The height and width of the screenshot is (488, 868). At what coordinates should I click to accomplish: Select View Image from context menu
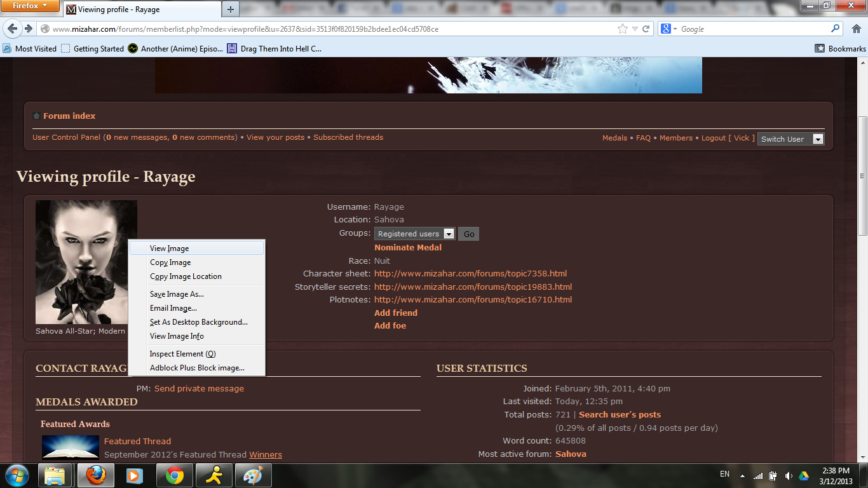[x=169, y=248]
